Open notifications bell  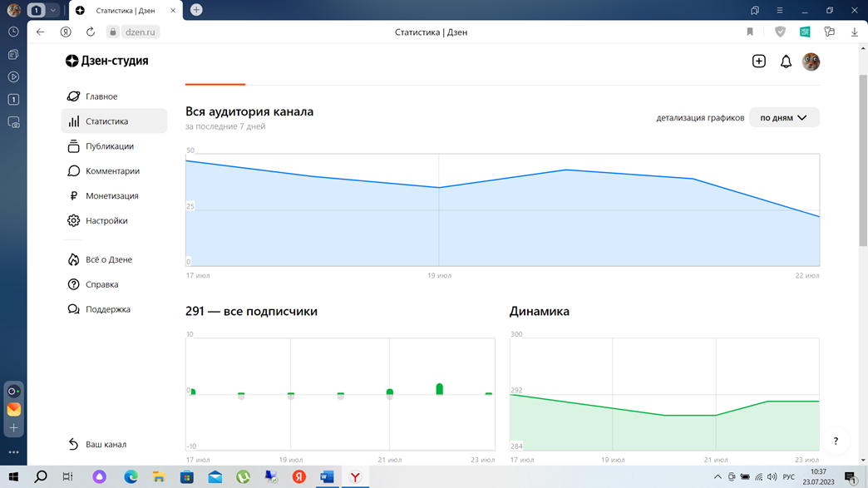pyautogui.click(x=786, y=62)
